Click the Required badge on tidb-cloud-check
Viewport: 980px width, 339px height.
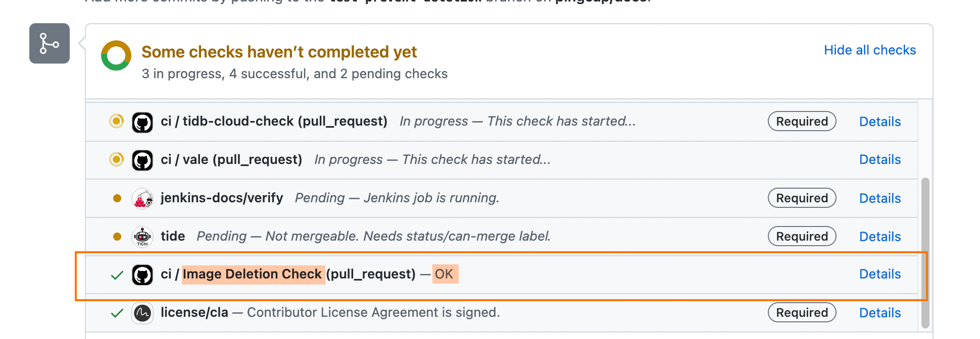click(802, 122)
